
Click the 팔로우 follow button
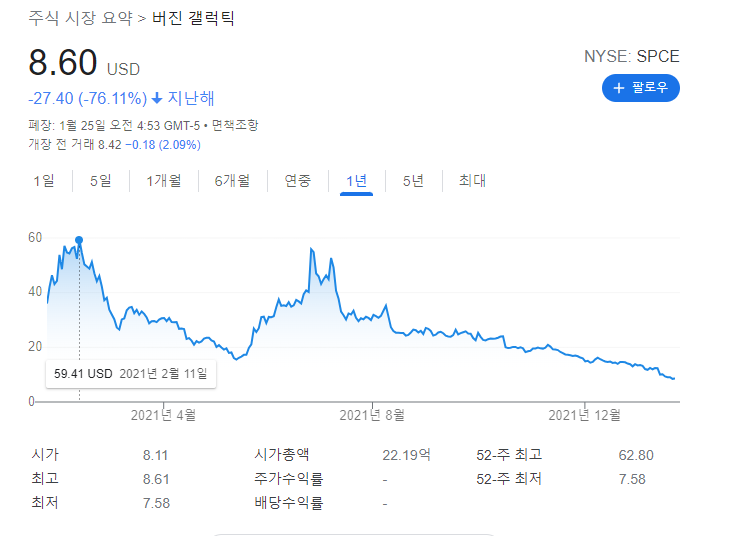(x=640, y=88)
